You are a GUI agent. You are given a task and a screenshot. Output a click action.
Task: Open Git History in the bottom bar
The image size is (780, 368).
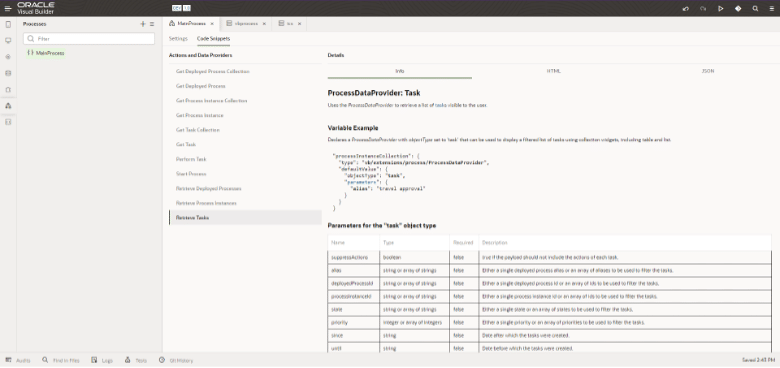coord(176,360)
